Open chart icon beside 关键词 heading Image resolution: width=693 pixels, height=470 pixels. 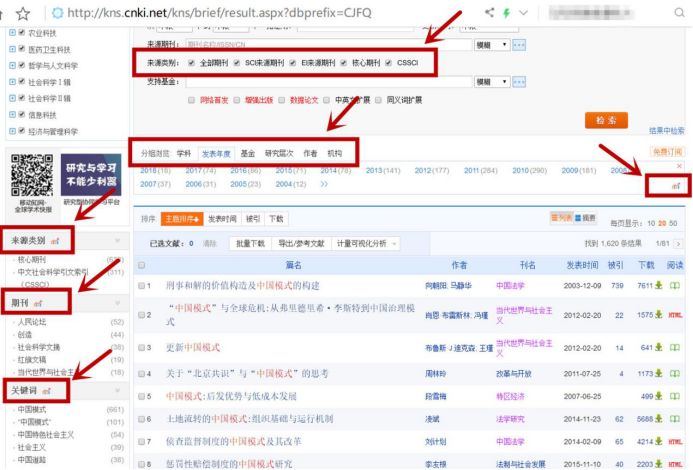tap(46, 391)
